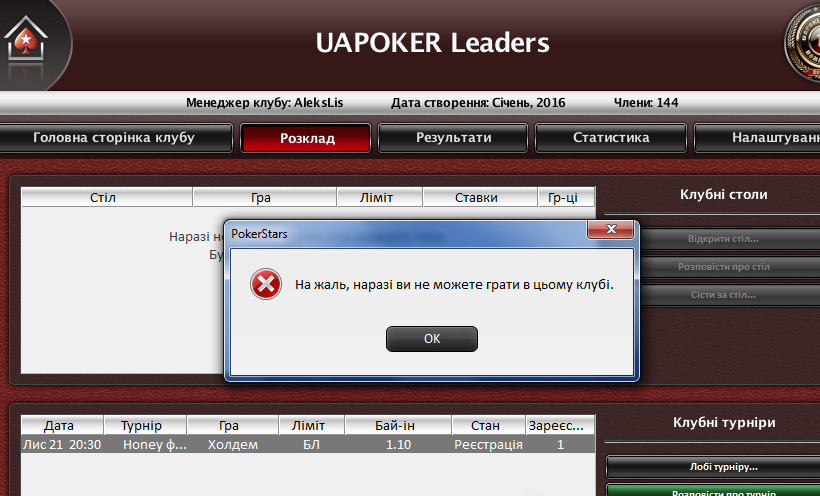The image size is (820, 496).
Task: Switch to the Результати tab
Action: 453,138
